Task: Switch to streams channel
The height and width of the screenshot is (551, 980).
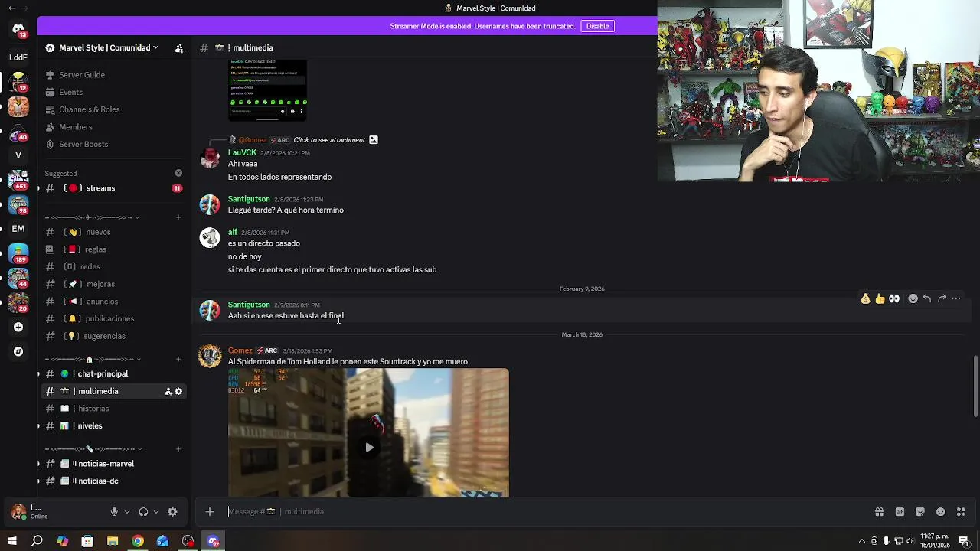Action: [114, 188]
